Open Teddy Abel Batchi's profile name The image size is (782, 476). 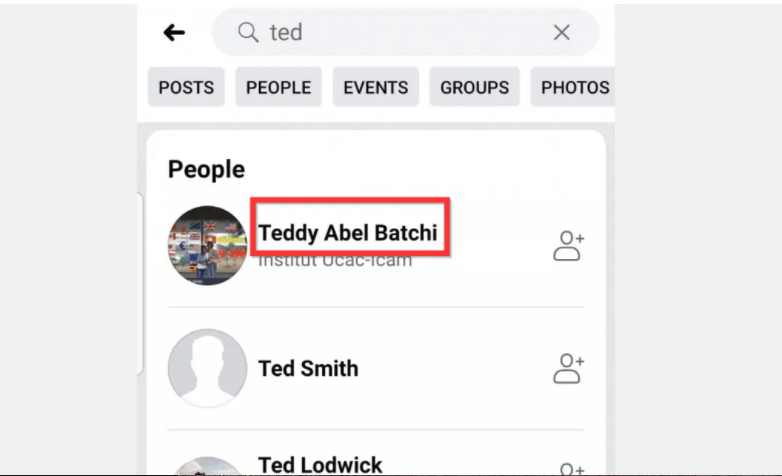coord(348,233)
